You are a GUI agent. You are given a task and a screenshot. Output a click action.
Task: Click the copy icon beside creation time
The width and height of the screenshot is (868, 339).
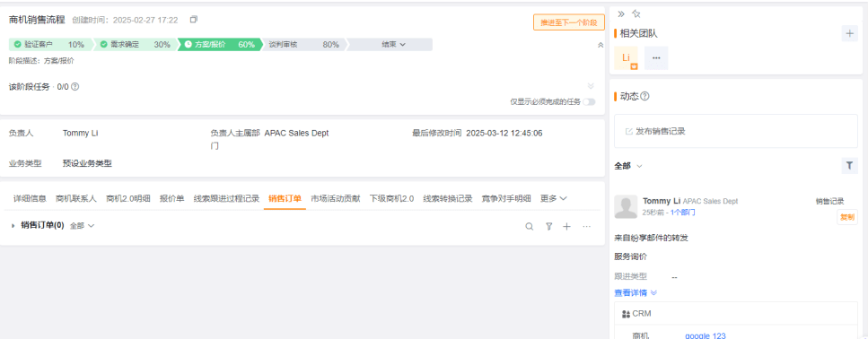point(193,20)
